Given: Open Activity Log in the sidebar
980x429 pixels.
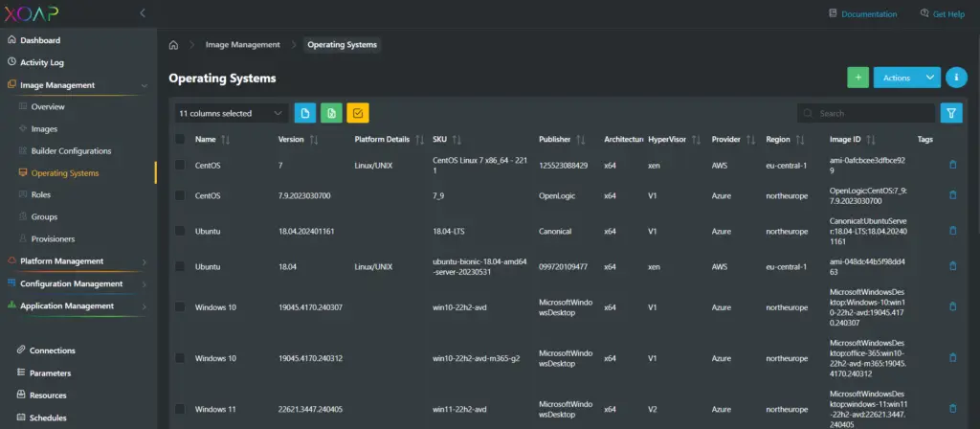Looking at the screenshot, I should click(x=42, y=62).
